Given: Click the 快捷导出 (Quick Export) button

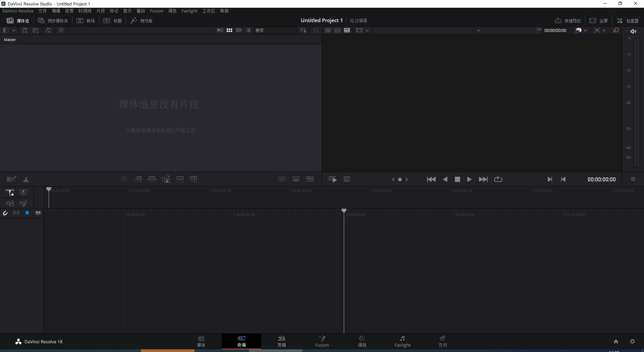Looking at the screenshot, I should [568, 20].
